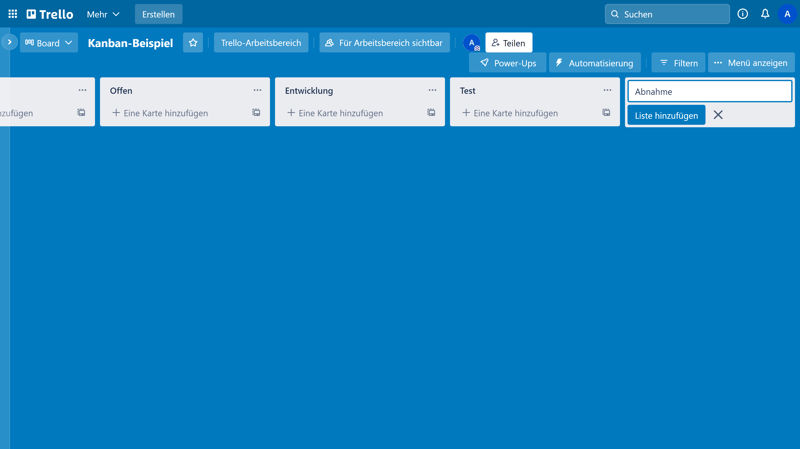Open the app switcher grid icon

tap(13, 14)
